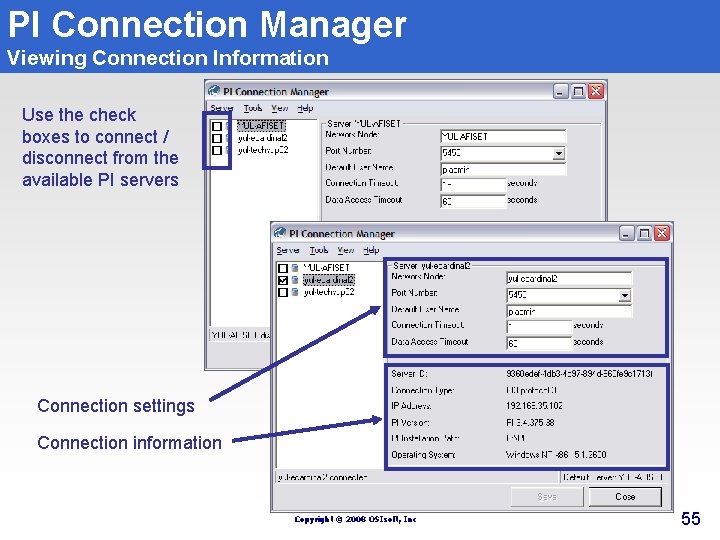The image size is (720, 540).
Task: Click the Connection Type value
Action: tap(531, 390)
